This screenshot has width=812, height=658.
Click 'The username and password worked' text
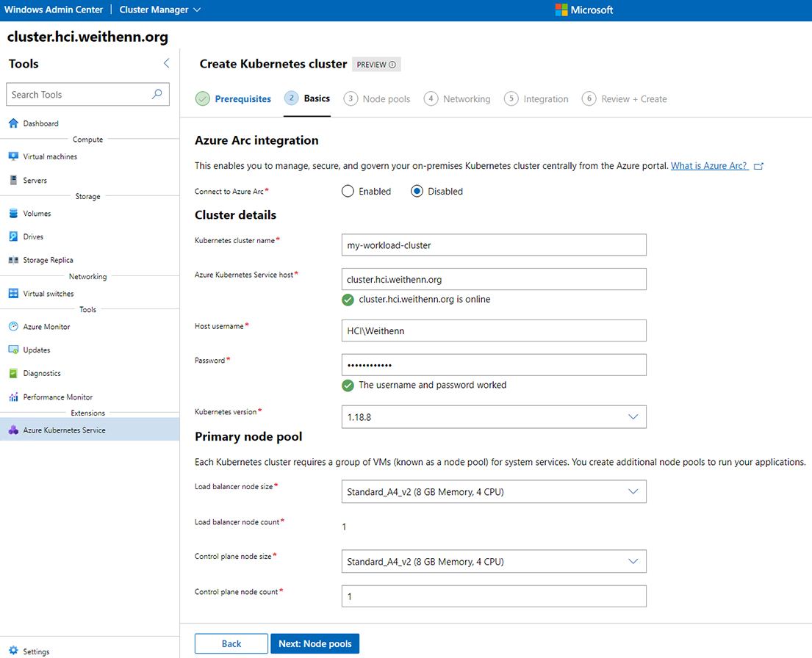(x=432, y=385)
